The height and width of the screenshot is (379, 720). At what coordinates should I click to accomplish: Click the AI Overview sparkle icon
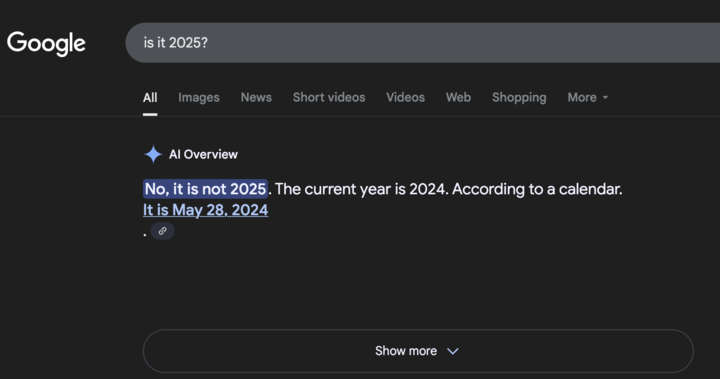click(153, 154)
